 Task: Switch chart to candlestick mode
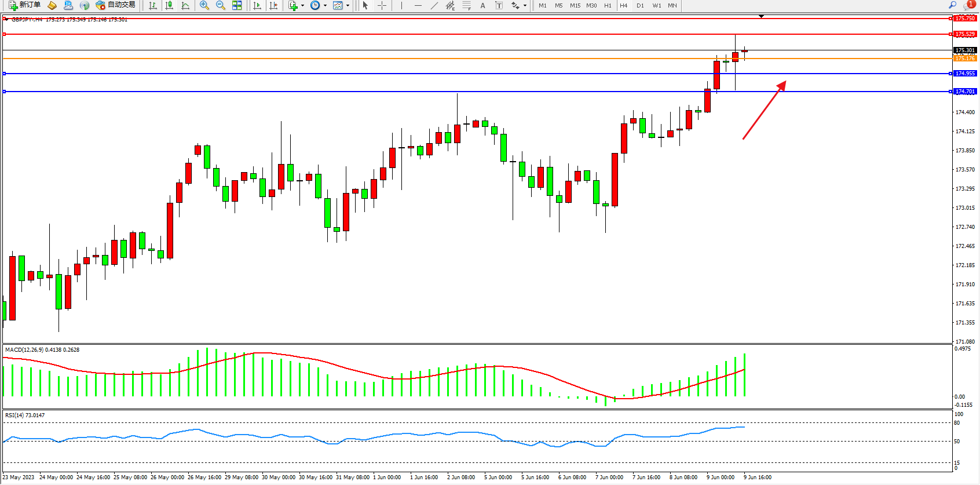[169, 5]
